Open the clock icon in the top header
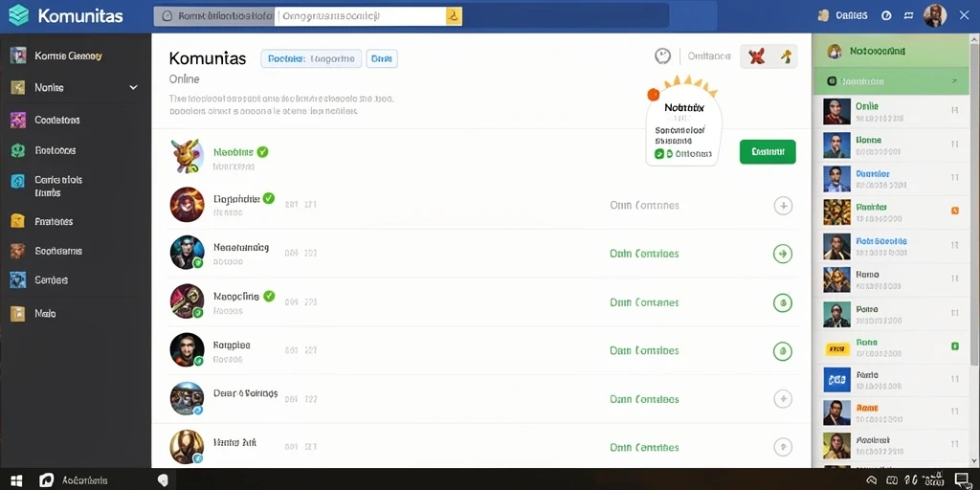 pos(886,15)
